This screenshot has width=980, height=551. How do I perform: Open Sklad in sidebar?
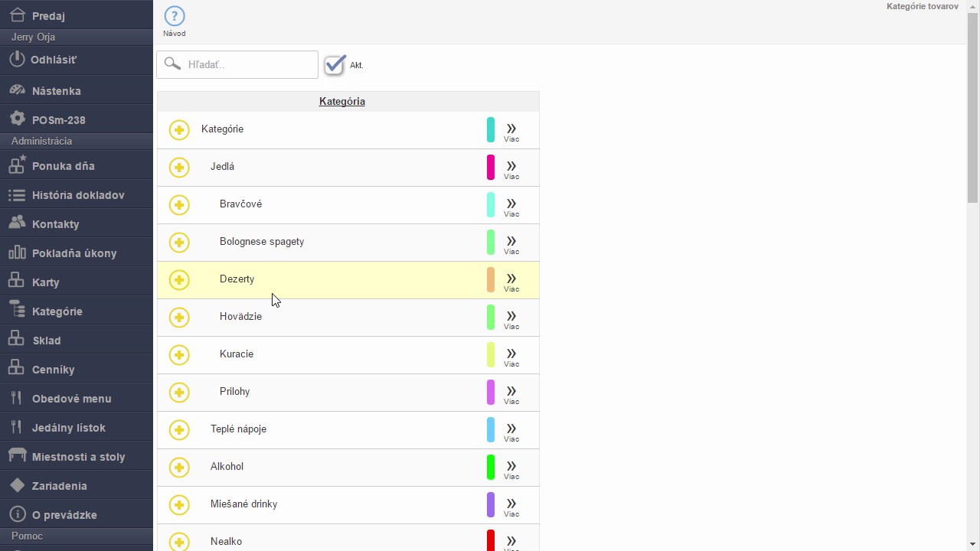tap(77, 340)
